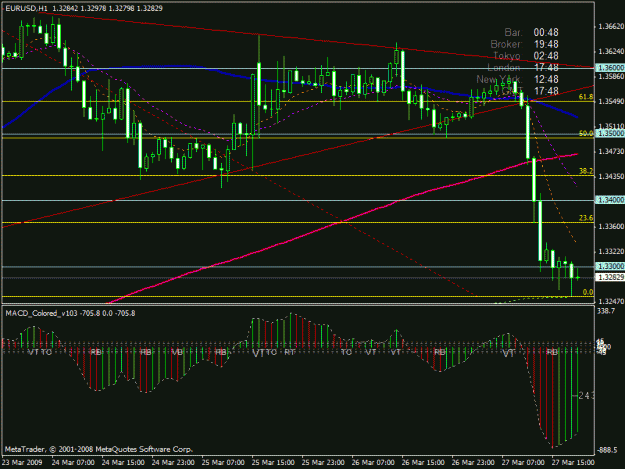The image size is (625, 469).
Task: Click the 1.33600 price axis label
Action: coord(610,226)
